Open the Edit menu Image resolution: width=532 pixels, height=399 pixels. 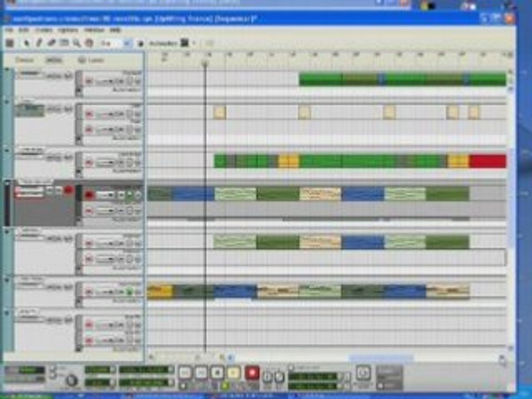(23, 30)
